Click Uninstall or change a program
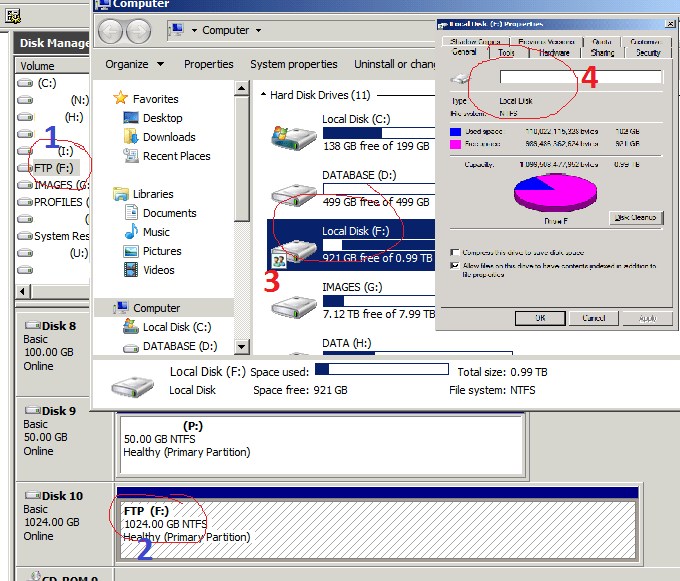The width and height of the screenshot is (680, 581). click(x=394, y=64)
